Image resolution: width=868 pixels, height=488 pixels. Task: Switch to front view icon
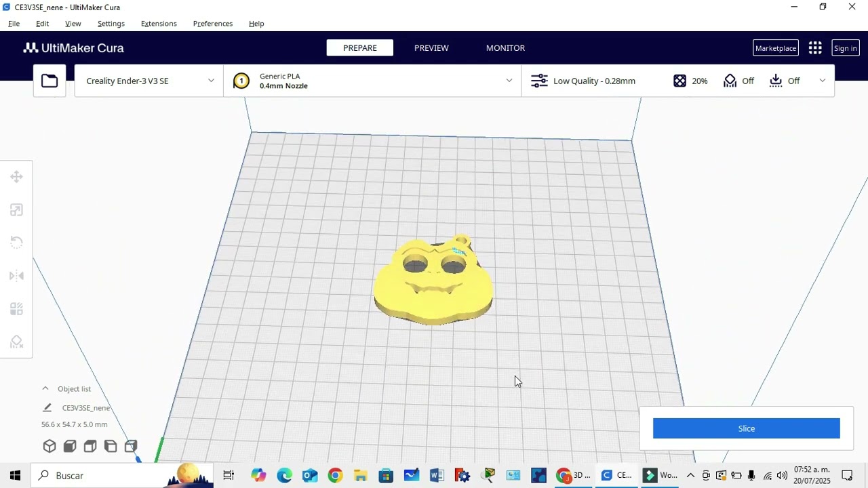point(70,446)
